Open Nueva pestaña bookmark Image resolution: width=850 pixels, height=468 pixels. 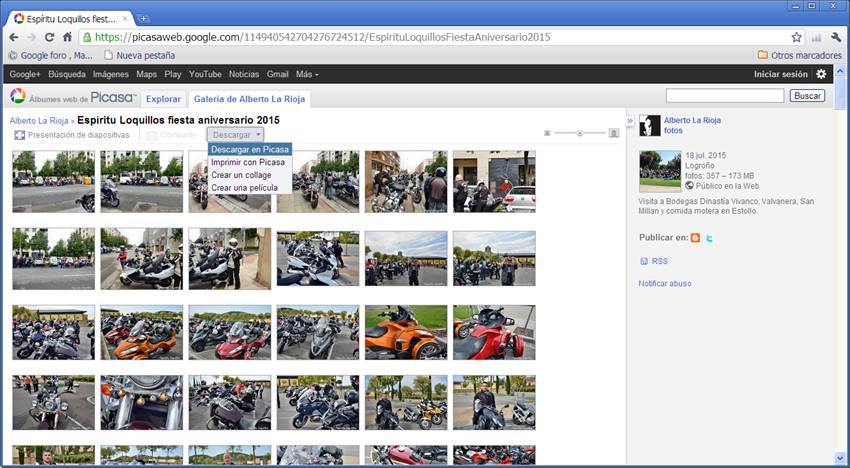coord(139,55)
